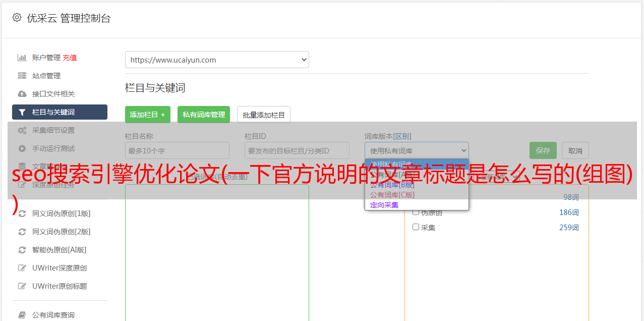The width and height of the screenshot is (644, 321).
Task: Go to 手动运行测试 in the sidebar
Action: (53, 148)
